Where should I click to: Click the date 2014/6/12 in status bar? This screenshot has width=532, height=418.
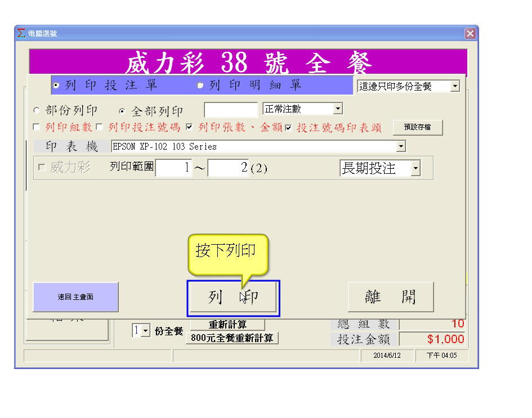pyautogui.click(x=387, y=356)
